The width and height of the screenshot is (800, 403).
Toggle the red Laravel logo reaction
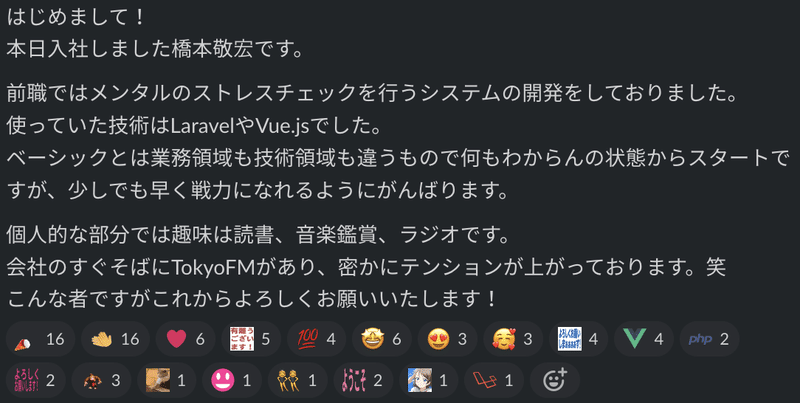(x=494, y=380)
